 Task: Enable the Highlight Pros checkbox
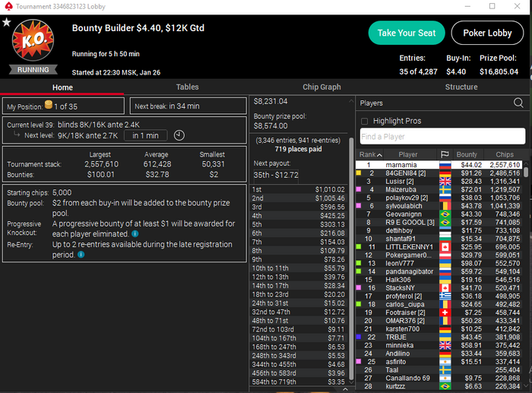(x=364, y=121)
